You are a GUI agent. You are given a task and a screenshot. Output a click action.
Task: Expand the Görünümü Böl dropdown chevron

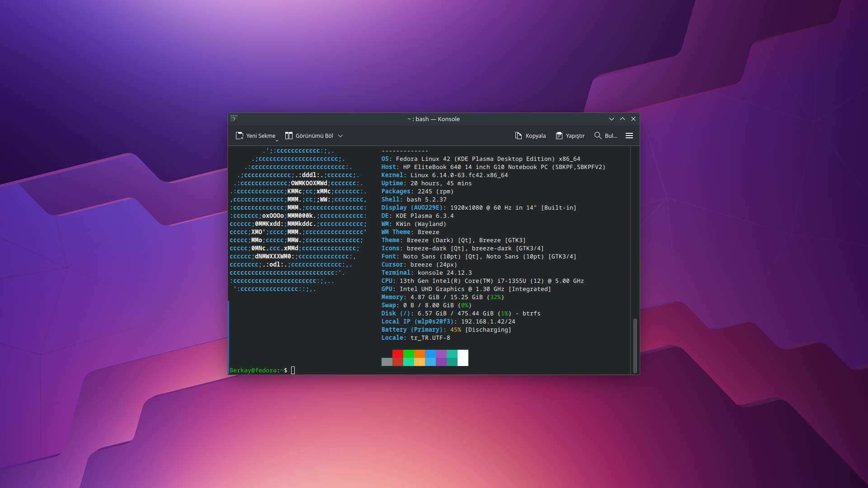coord(340,136)
